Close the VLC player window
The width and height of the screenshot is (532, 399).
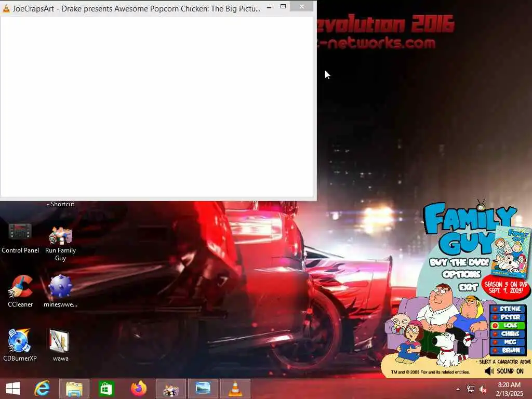click(302, 6)
